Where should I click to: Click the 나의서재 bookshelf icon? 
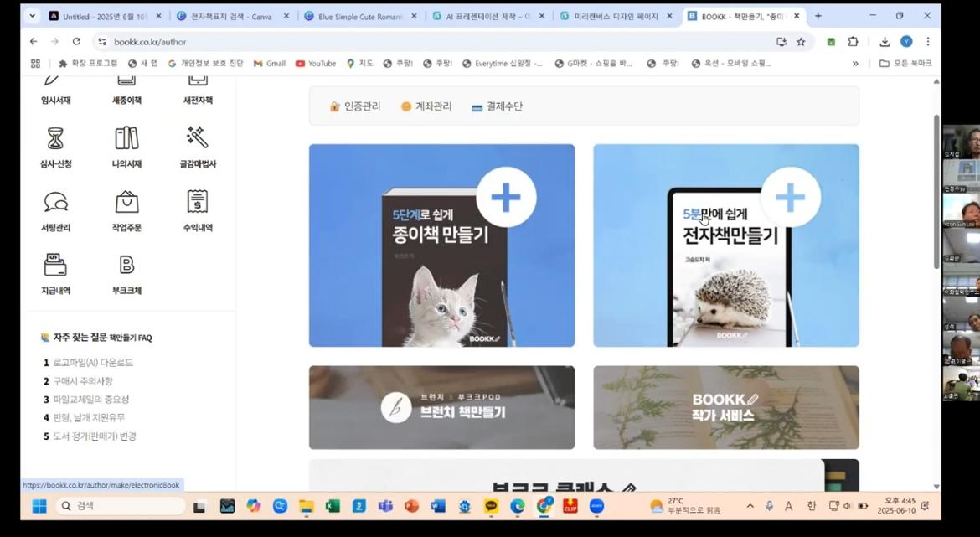[126, 139]
